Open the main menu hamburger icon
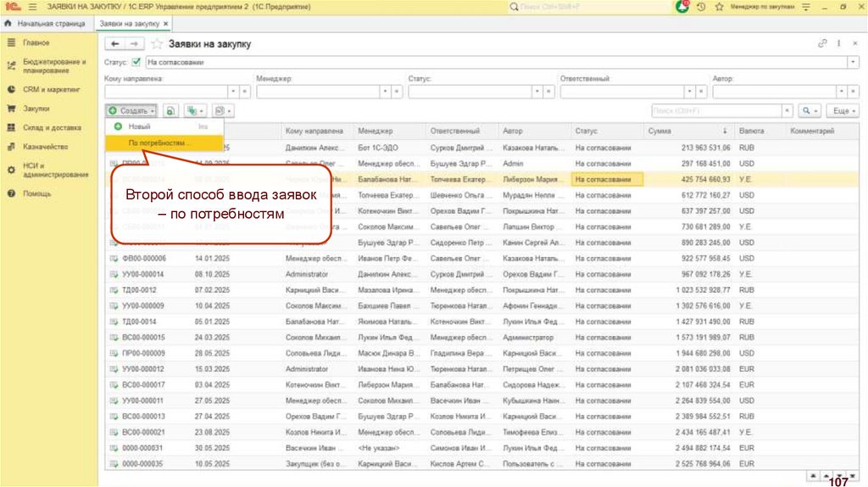The width and height of the screenshot is (868, 487). point(33,7)
